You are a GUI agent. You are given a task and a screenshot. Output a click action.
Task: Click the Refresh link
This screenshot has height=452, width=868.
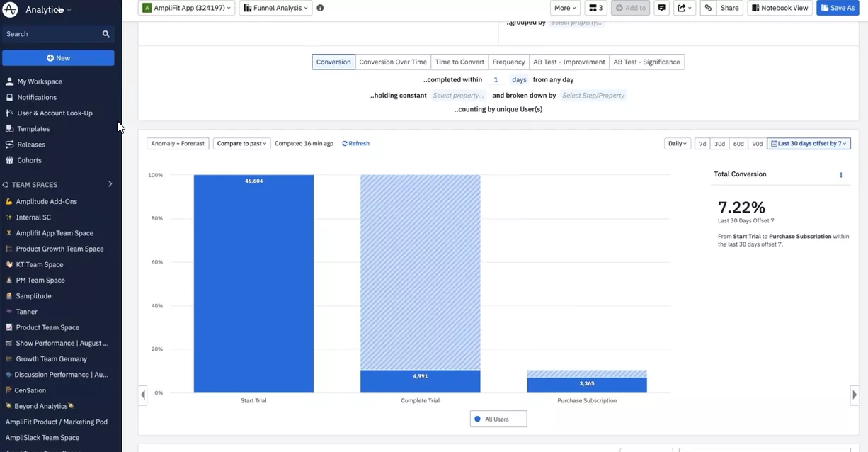tap(355, 144)
